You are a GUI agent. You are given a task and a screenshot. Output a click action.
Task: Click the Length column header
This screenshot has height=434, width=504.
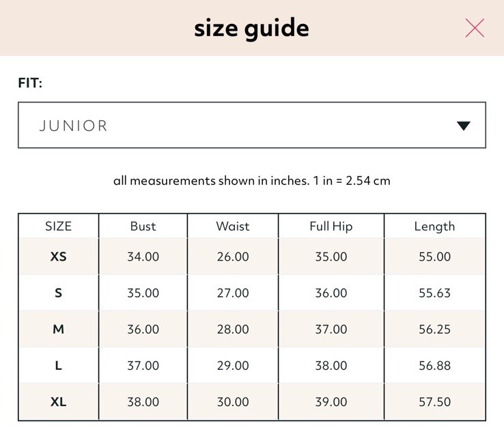(x=434, y=227)
